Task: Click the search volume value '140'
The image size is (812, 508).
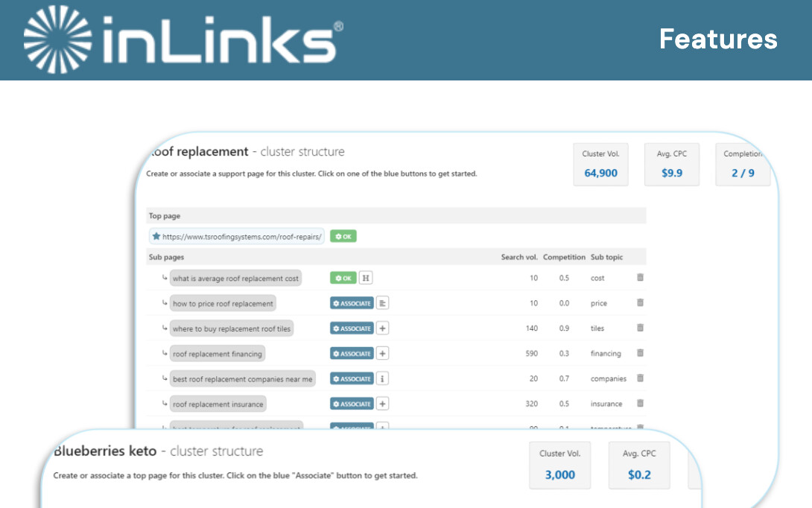Action: (x=531, y=328)
